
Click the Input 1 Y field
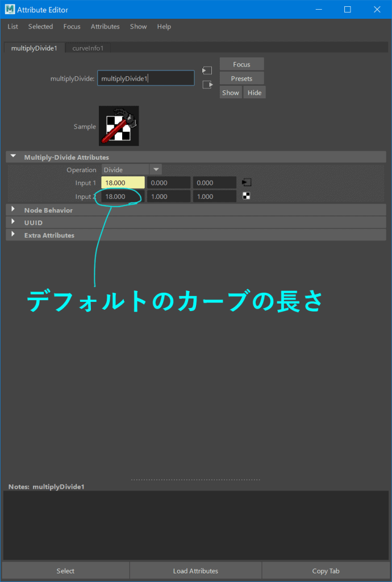coord(169,182)
